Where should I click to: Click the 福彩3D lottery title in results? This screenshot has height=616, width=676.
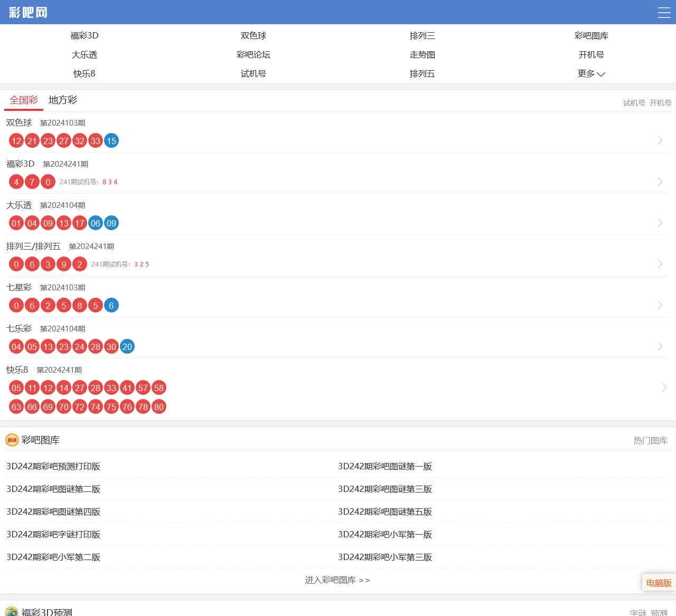pyautogui.click(x=21, y=164)
